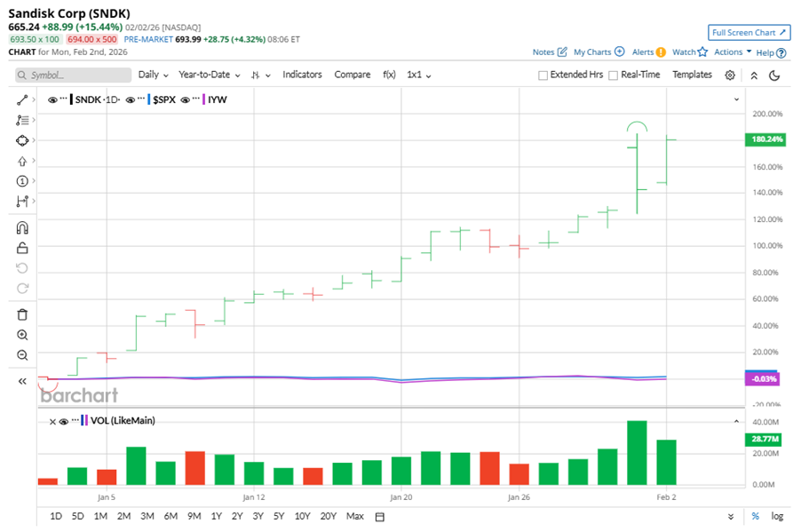Click the SNDK black color swatch
Image resolution: width=801 pixels, height=532 pixels.
pos(71,99)
